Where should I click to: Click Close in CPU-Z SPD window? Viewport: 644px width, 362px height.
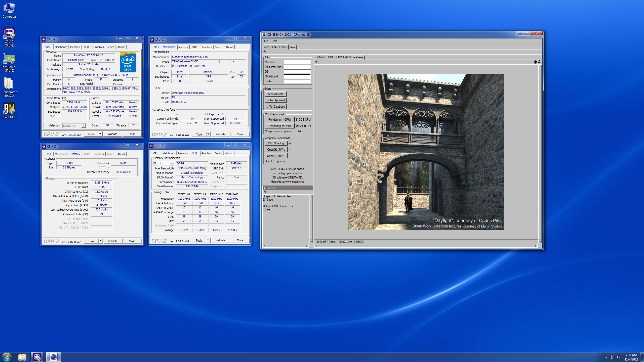coord(240,240)
